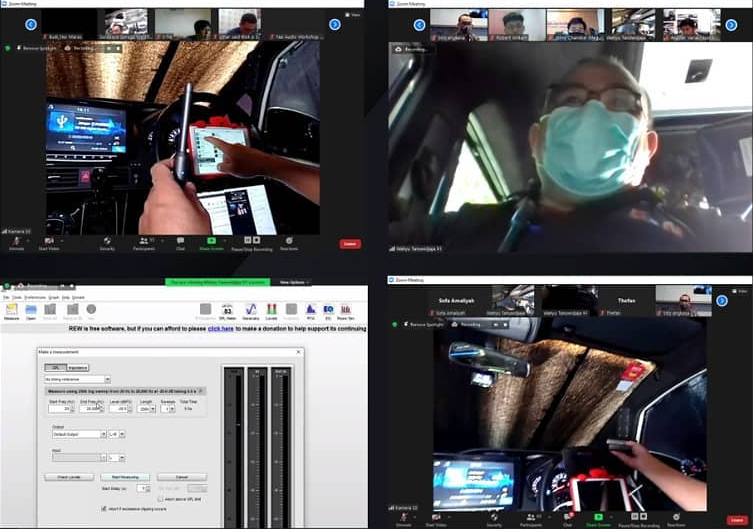Follow the 'click here' donation link

(x=220, y=327)
